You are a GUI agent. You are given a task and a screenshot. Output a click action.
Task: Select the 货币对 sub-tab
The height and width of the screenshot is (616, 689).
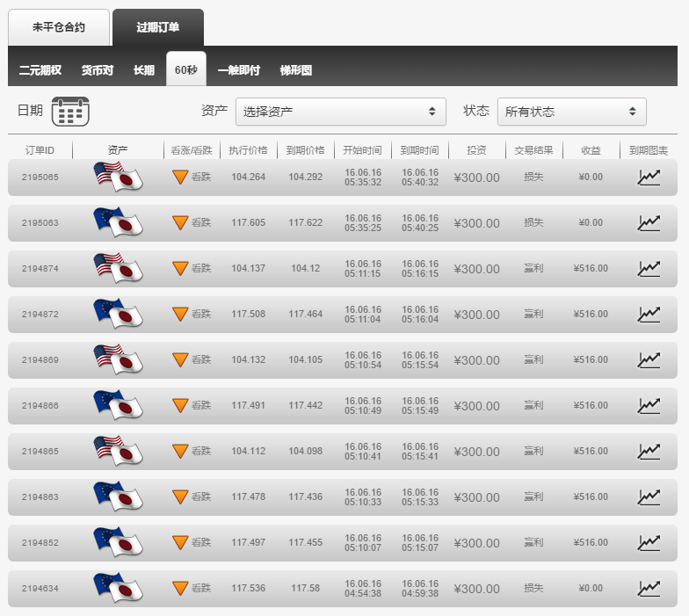[x=97, y=70]
